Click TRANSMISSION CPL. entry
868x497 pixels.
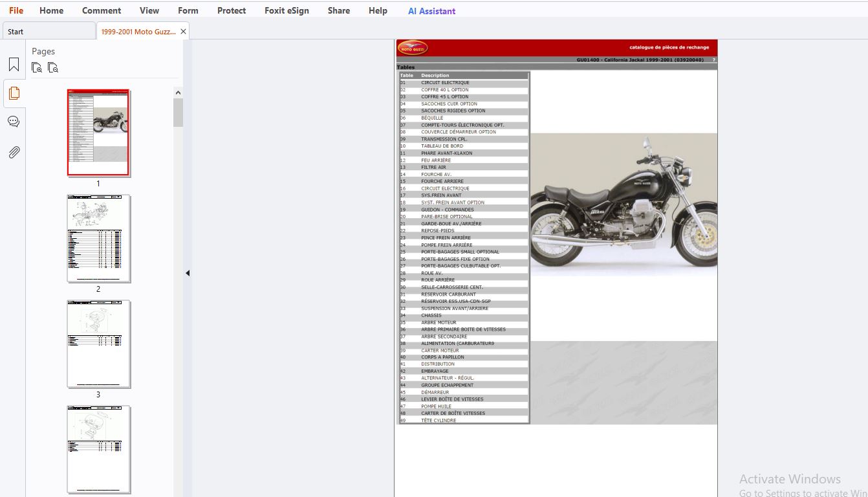(444, 139)
